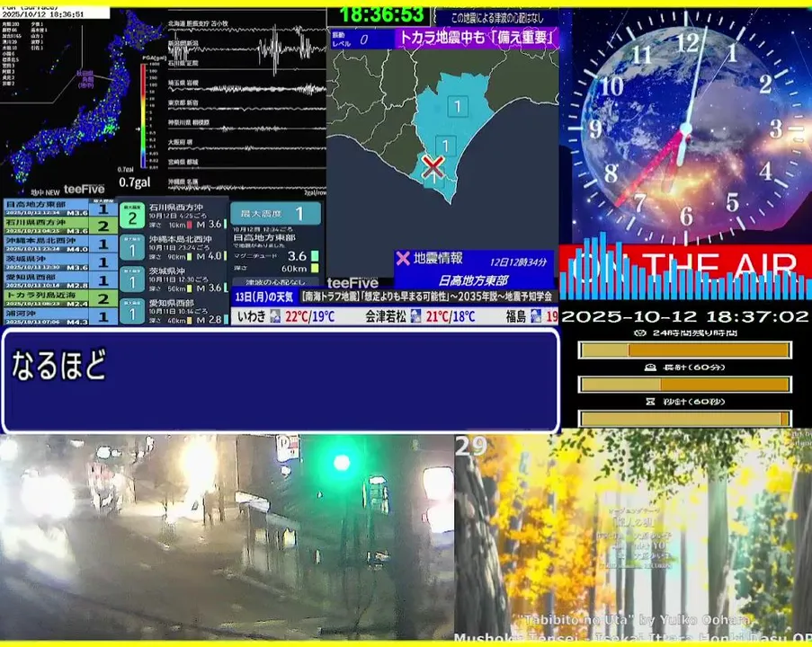This screenshot has height=647, width=812.
Task: Click the この地震による津波の心配はなし banner
Action: [x=495, y=18]
